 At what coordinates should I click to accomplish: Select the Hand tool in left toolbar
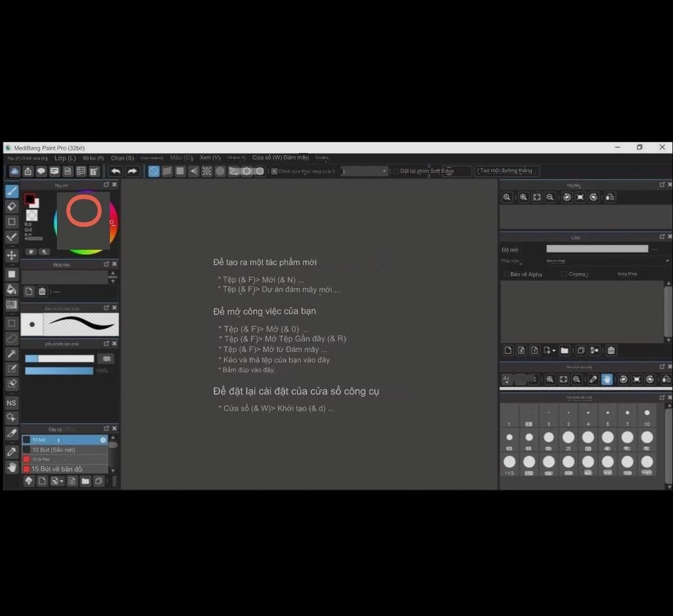tap(12, 467)
